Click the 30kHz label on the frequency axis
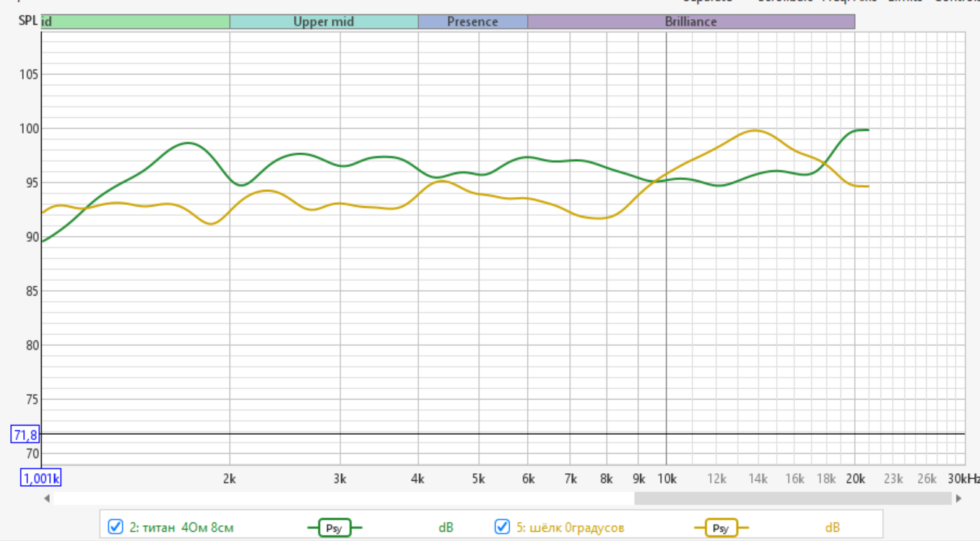Viewport: 980px width, 541px height. (965, 478)
